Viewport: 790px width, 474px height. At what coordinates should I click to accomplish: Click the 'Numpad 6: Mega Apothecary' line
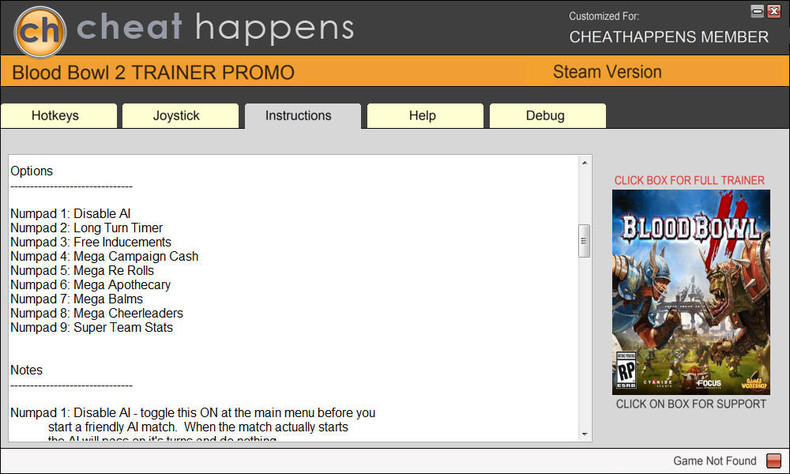pos(91,285)
